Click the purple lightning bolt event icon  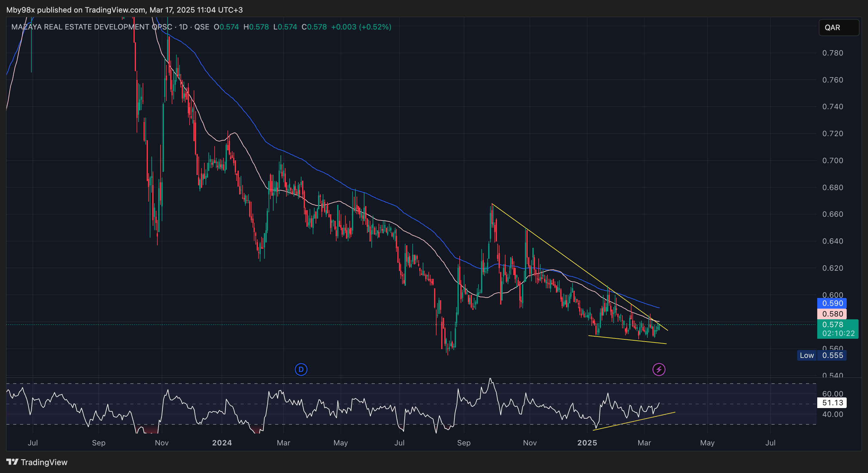[659, 369]
